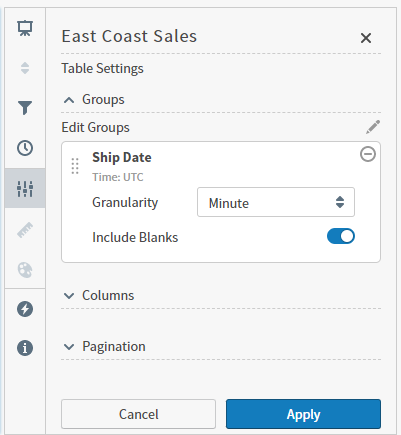
Task: Open the Granularity Minute dropdown
Action: (276, 202)
